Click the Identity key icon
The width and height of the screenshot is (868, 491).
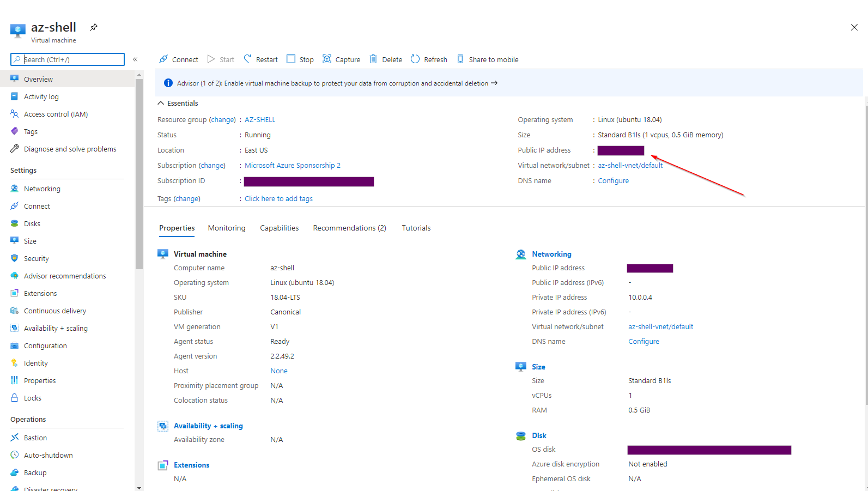(x=15, y=363)
